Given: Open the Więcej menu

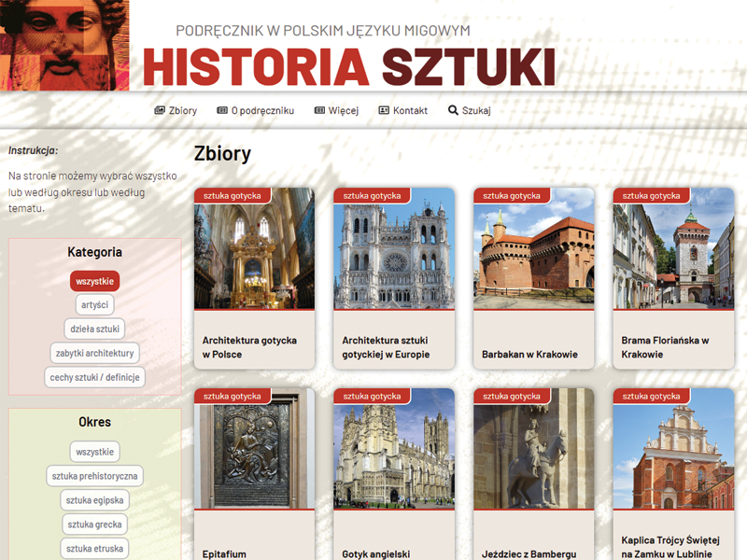Looking at the screenshot, I should [x=343, y=110].
